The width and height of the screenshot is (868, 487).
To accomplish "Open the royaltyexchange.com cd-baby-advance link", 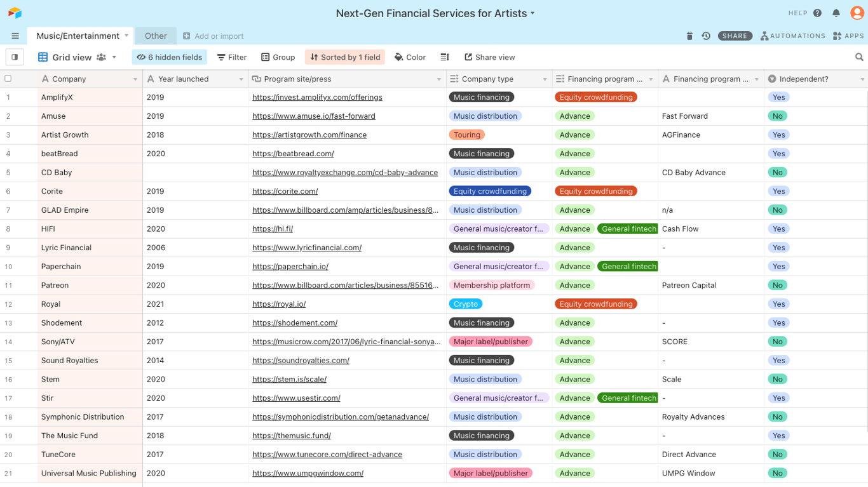I will tap(345, 172).
